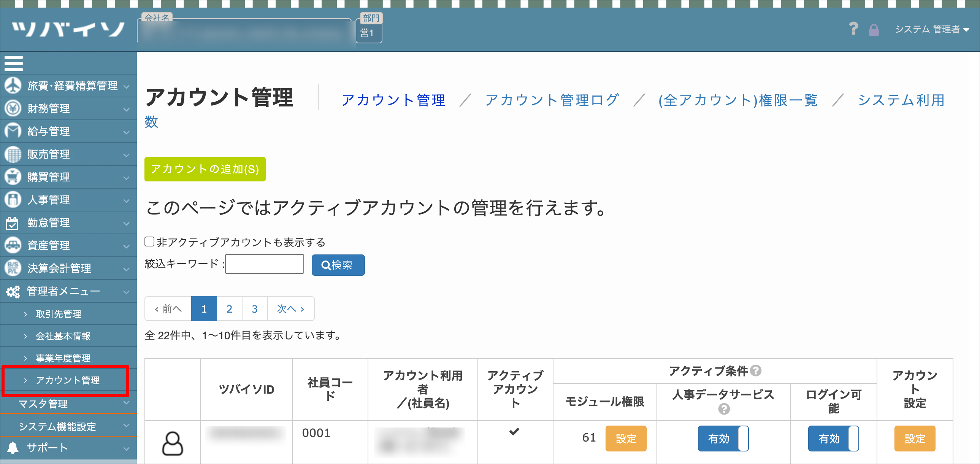
Task: Expand 給与管理 menu chevron
Action: 127,132
